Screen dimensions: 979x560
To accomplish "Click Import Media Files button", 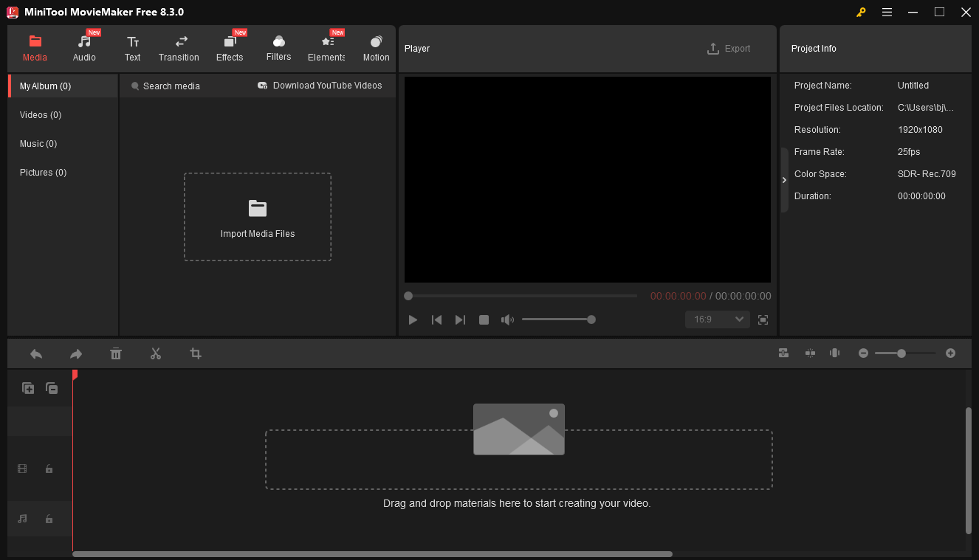I will pyautogui.click(x=258, y=217).
